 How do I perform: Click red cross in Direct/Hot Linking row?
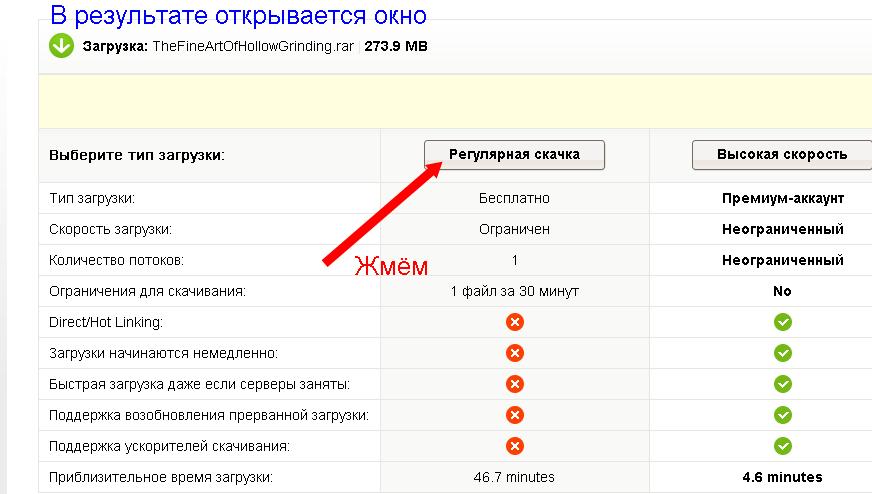(x=515, y=322)
